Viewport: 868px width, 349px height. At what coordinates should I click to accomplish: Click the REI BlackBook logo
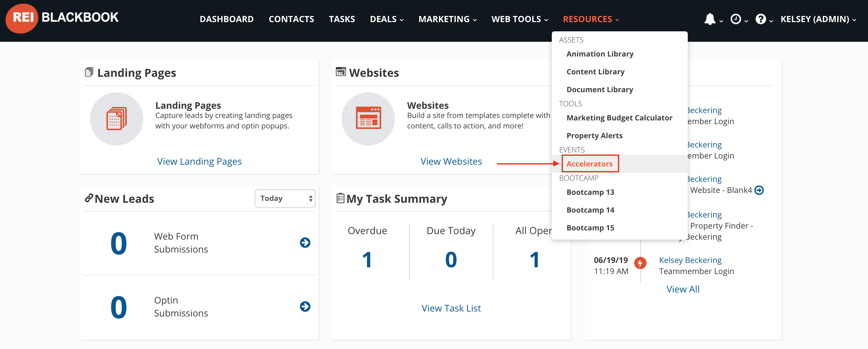pyautogui.click(x=62, y=18)
